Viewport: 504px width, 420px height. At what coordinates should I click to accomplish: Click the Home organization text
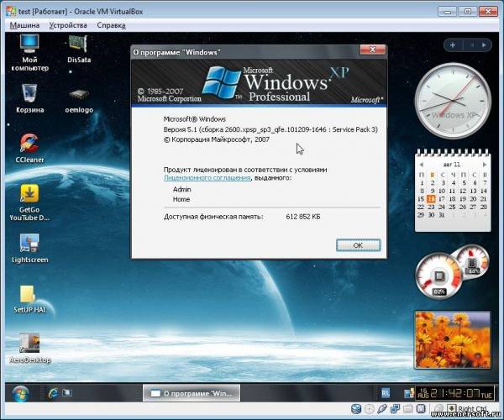(x=181, y=199)
